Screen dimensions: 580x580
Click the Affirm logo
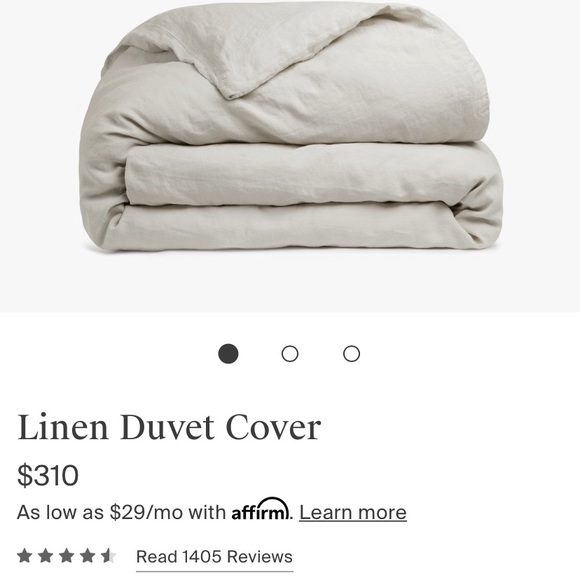260,509
